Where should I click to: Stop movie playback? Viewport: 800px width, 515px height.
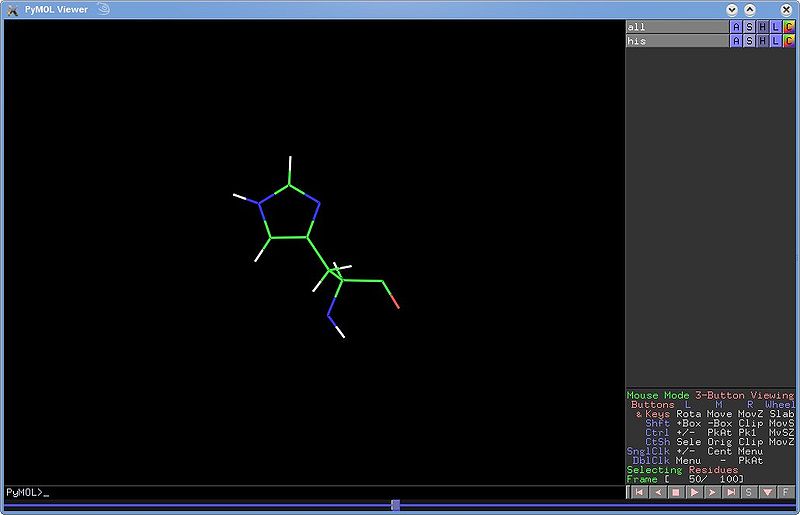point(675,492)
